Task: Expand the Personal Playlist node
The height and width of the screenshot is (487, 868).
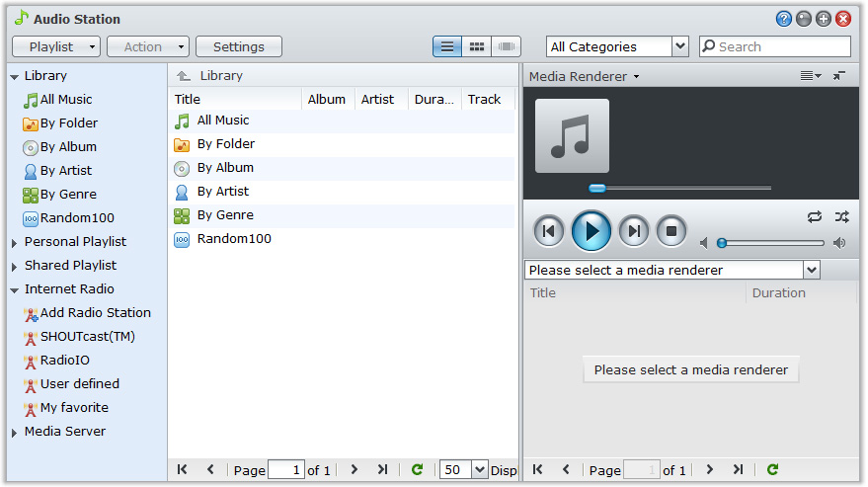Action: (15, 243)
